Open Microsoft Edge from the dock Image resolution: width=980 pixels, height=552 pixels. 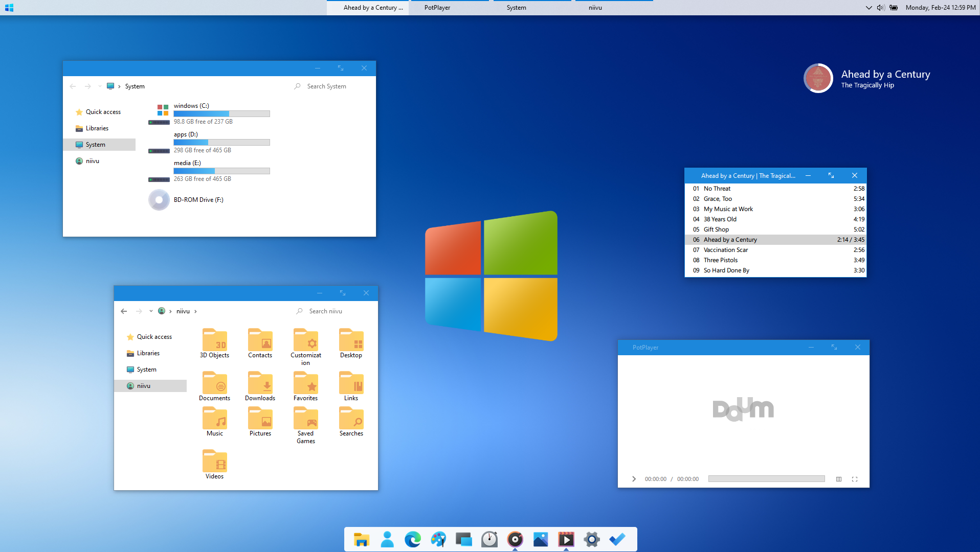(413, 539)
